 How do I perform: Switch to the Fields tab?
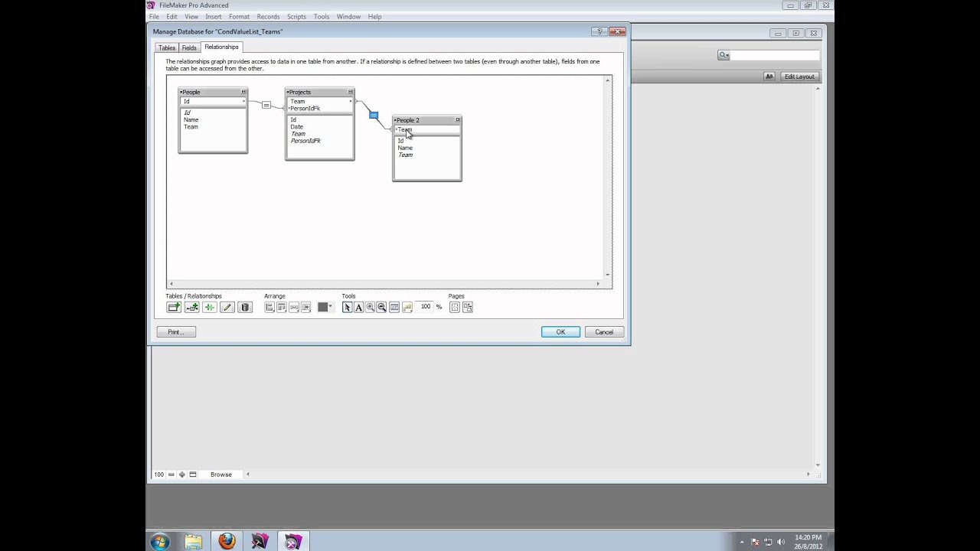189,47
